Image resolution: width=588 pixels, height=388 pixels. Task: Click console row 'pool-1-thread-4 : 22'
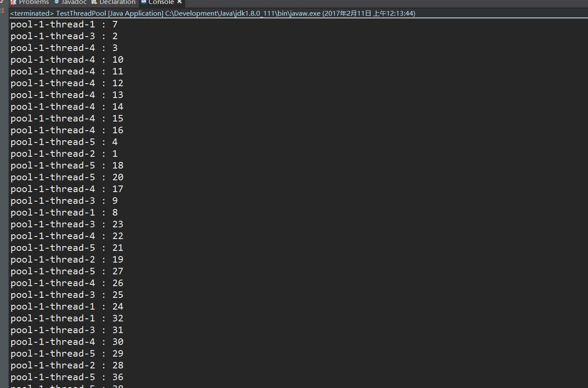point(67,236)
